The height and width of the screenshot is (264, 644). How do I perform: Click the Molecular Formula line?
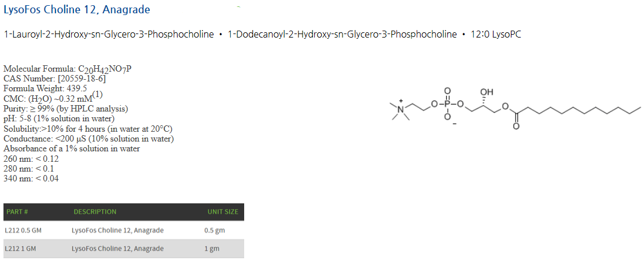pyautogui.click(x=67, y=69)
